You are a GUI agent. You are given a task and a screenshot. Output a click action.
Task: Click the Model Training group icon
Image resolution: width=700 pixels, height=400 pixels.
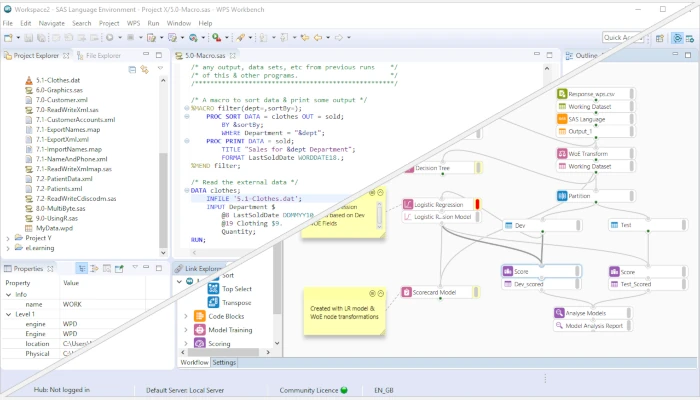200,330
